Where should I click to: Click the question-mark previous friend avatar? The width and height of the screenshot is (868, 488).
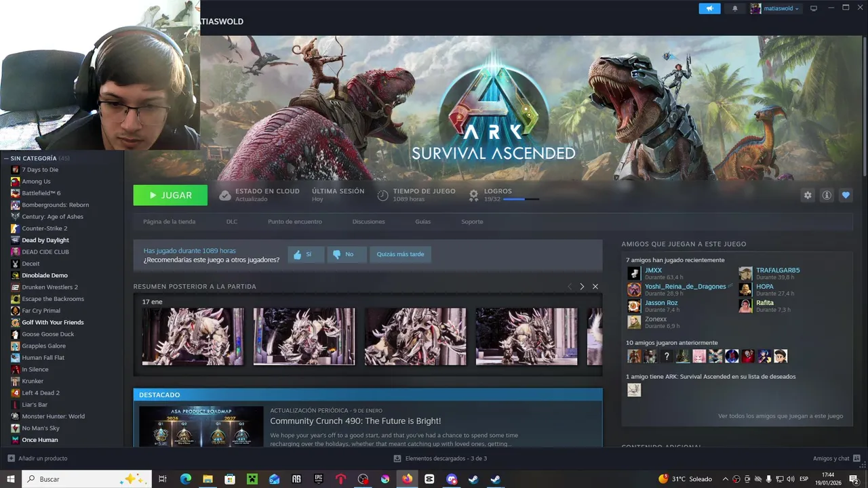click(x=667, y=356)
